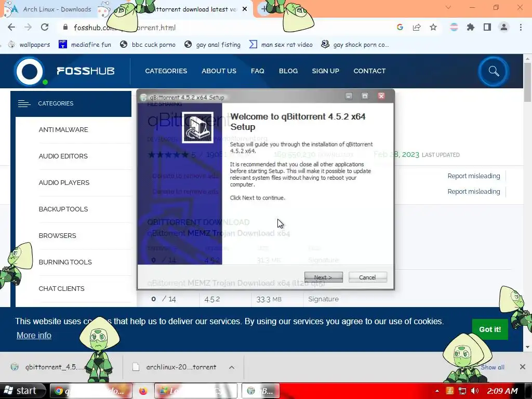Image resolution: width=532 pixels, height=399 pixels.
Task: Open ABOUT US in the top nav
Action: 219,71
